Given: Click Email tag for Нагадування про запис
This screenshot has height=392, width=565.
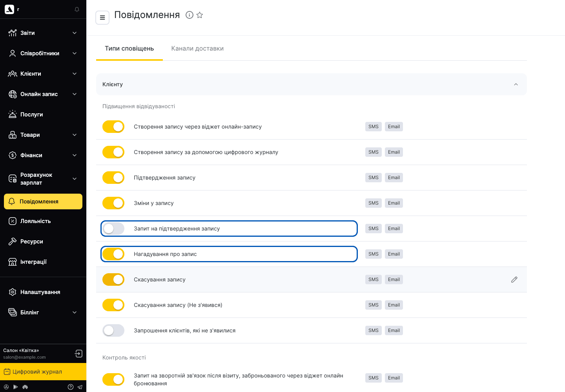Looking at the screenshot, I should point(394,254).
